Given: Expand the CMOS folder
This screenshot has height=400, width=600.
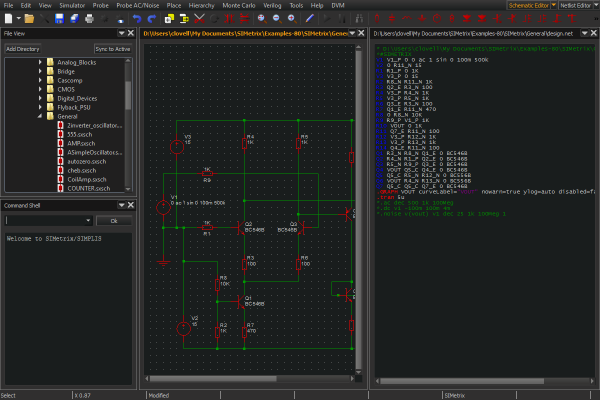Looking at the screenshot, I should click(x=40, y=89).
